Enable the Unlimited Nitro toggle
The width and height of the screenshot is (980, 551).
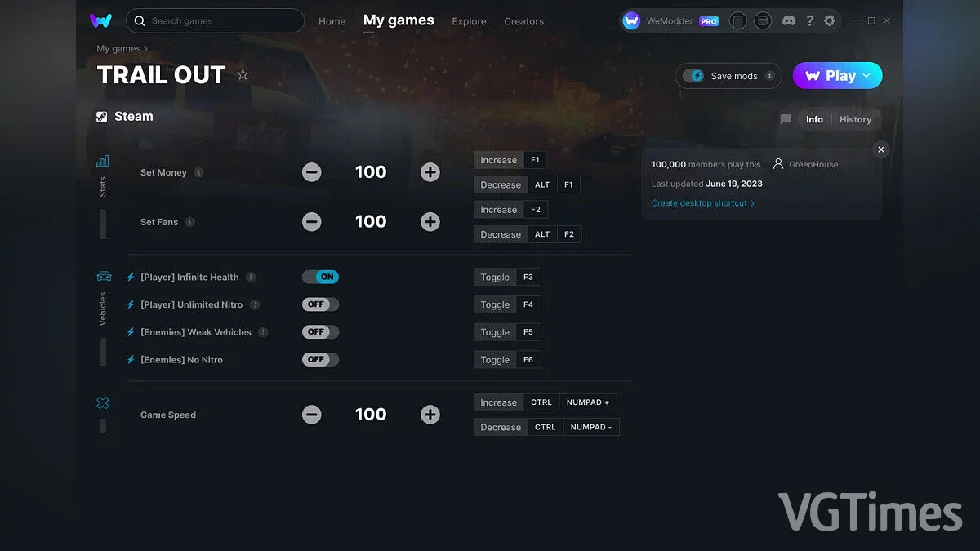320,304
